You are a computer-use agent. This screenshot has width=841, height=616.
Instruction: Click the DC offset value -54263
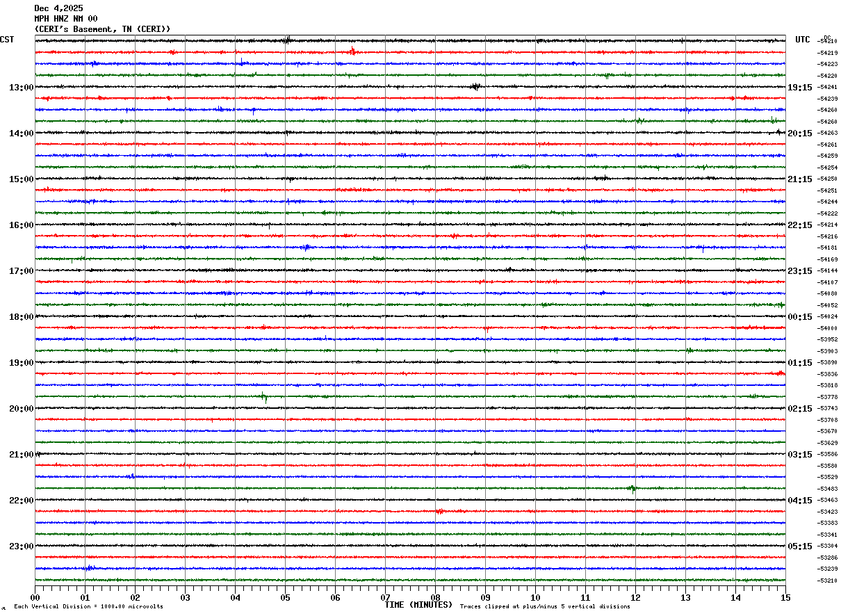pyautogui.click(x=828, y=133)
